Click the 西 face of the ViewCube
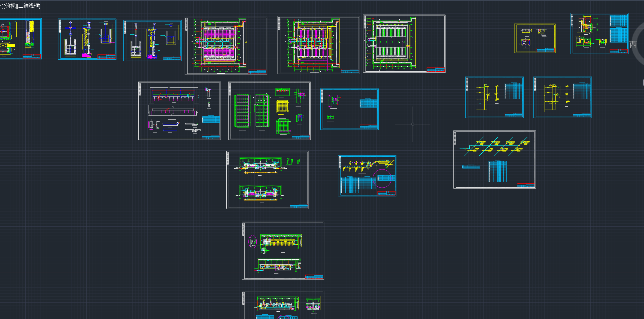Screen dimensions: 644x319 click(x=633, y=44)
